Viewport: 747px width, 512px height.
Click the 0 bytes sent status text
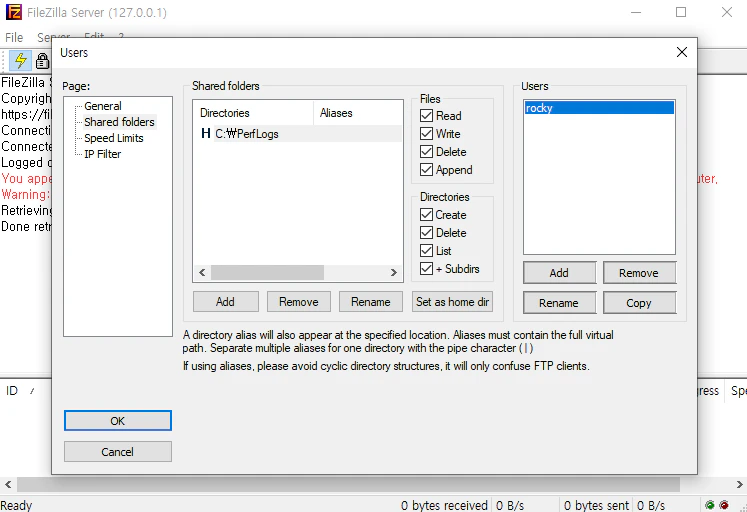596,505
